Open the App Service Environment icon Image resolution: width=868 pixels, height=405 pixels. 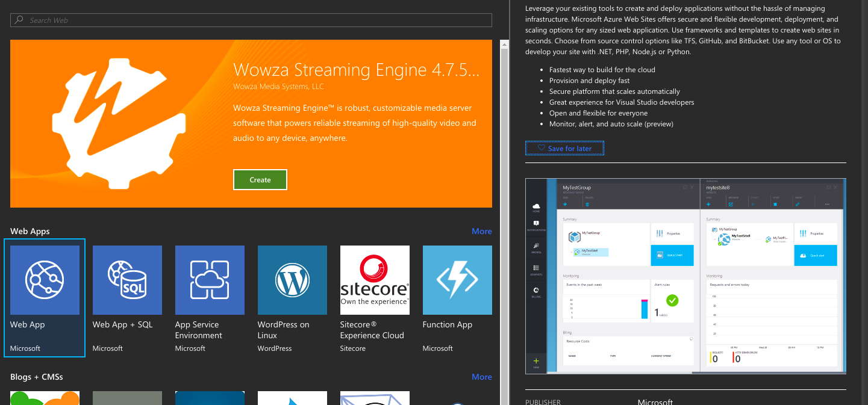(x=210, y=280)
